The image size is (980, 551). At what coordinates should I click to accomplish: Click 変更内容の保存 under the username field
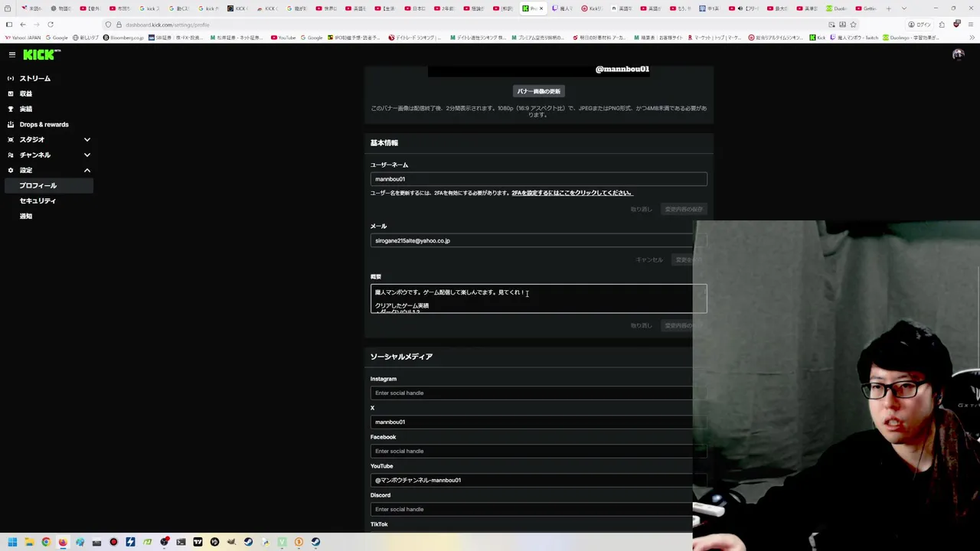[x=684, y=209]
